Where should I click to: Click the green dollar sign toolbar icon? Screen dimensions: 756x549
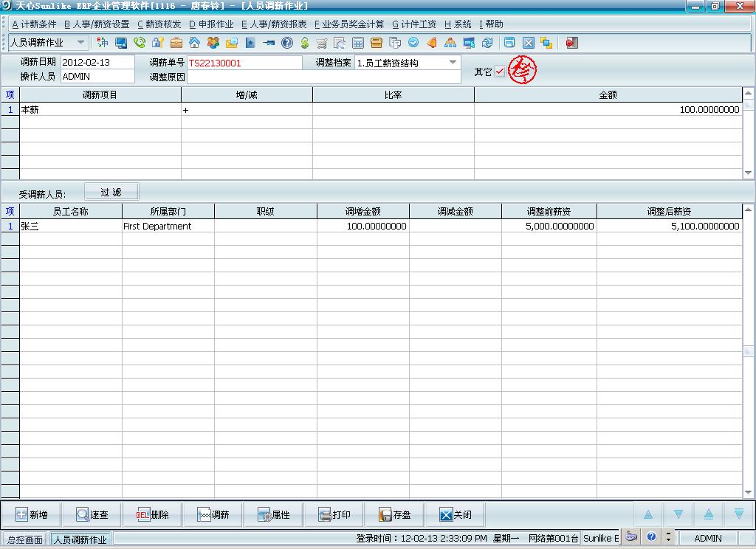(304, 43)
